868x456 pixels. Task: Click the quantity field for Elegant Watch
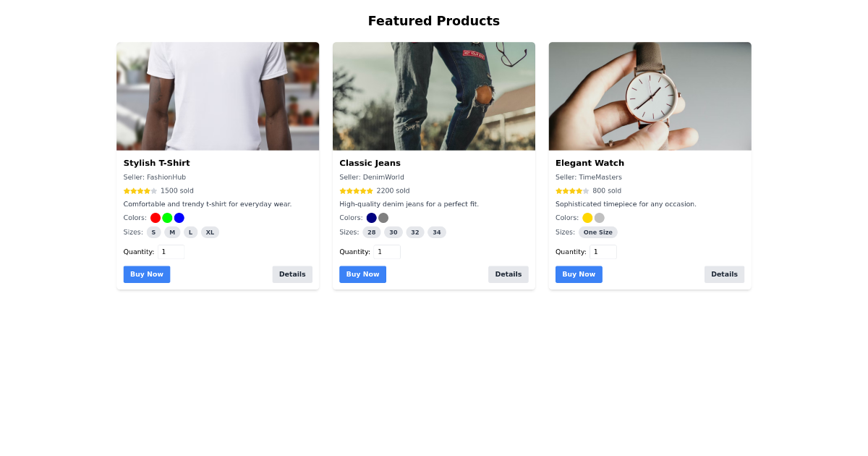coord(603,251)
